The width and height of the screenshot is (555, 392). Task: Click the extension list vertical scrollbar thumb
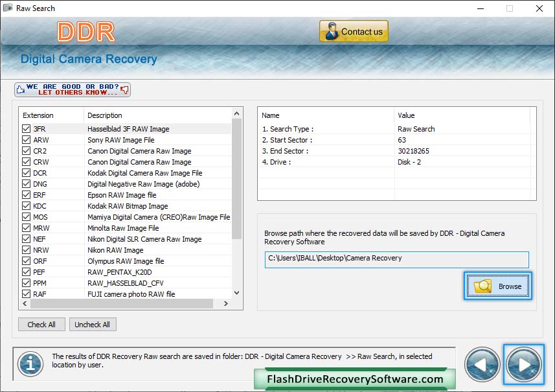(x=237, y=179)
